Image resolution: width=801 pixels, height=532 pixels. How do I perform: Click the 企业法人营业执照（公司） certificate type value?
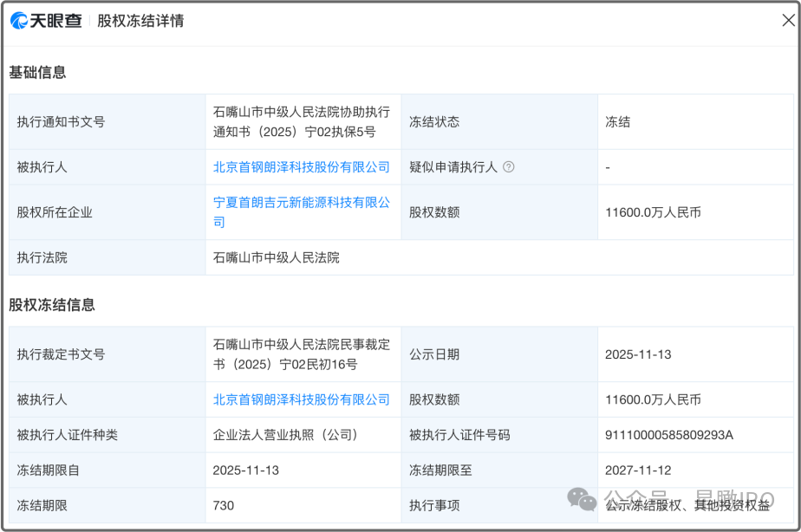pyautogui.click(x=286, y=435)
